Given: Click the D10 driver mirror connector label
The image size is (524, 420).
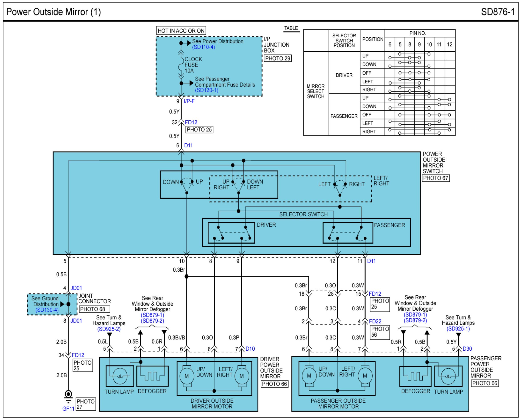Looking at the screenshot, I should click(250, 349).
